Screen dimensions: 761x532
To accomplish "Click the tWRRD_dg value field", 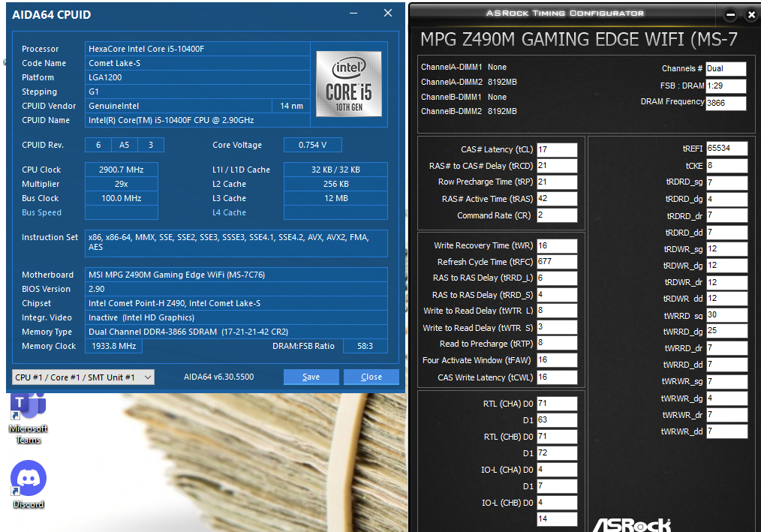I will [726, 331].
